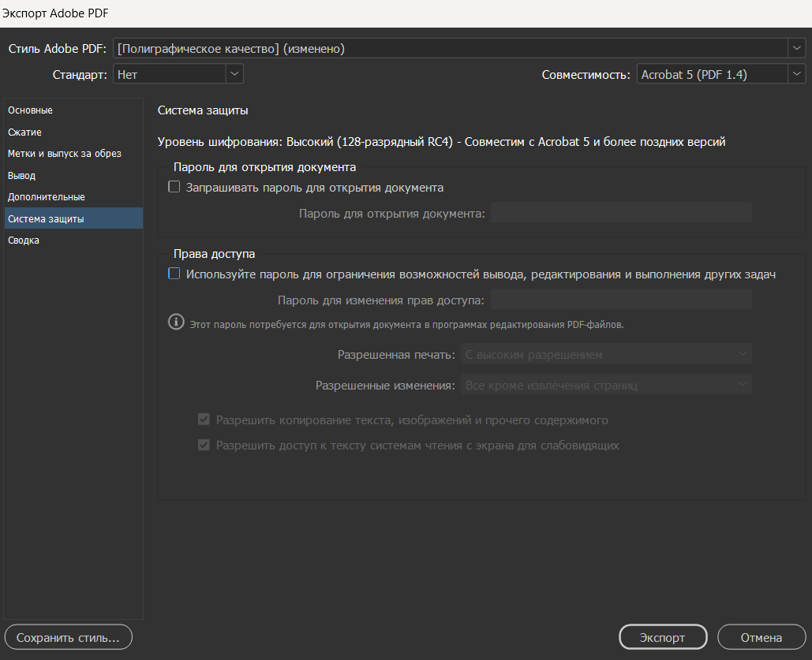Open the Совместимость dropdown showing Acrobat 5

(721, 74)
